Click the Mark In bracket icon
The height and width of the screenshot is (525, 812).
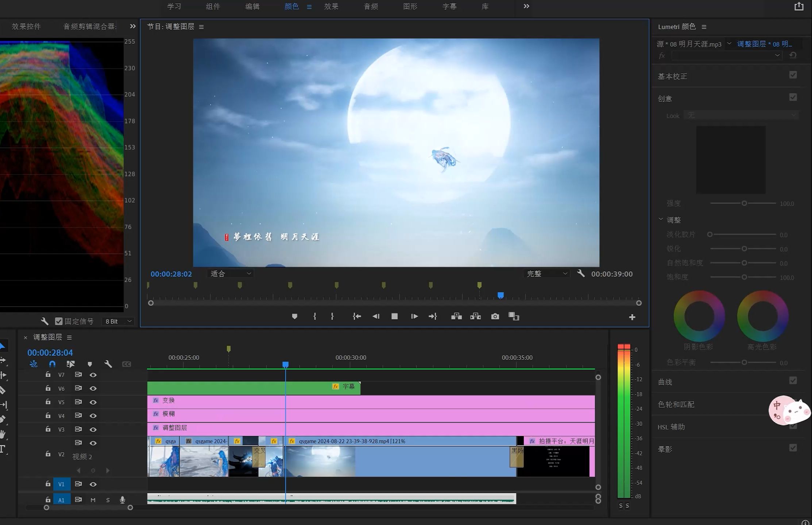(x=314, y=316)
